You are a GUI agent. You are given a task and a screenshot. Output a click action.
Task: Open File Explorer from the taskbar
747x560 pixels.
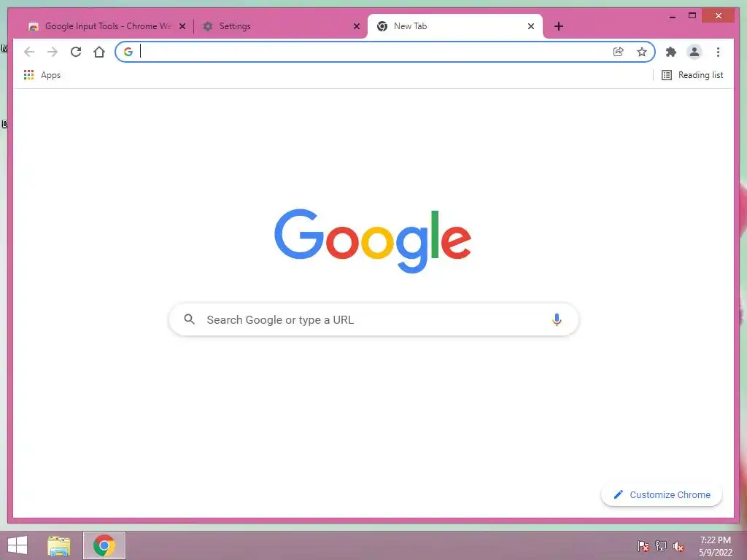pyautogui.click(x=59, y=545)
